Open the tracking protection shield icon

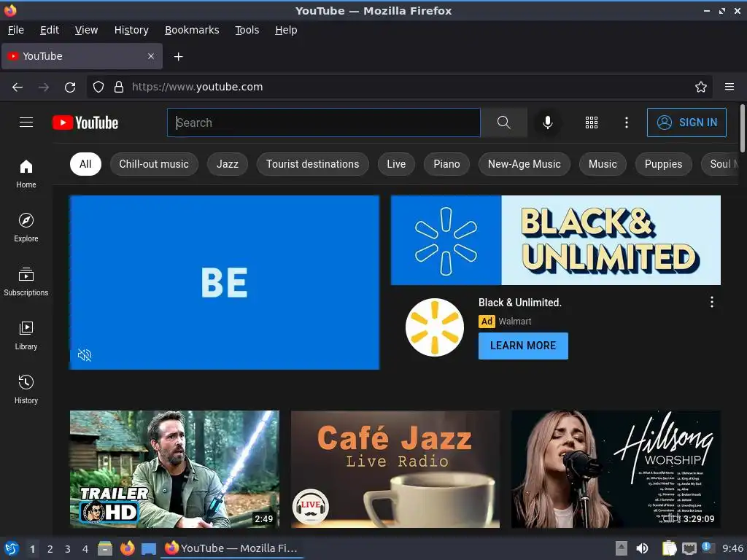98,87
